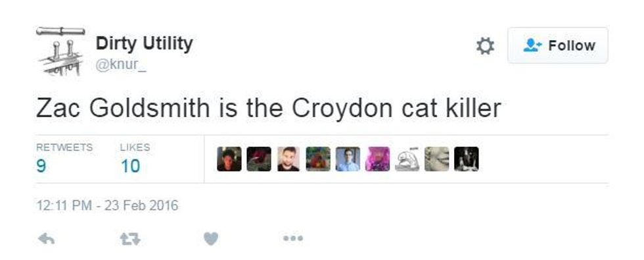Select the tweet text about Zac Goldsmith
Viewport: 644px width, 260px height.
click(x=269, y=108)
